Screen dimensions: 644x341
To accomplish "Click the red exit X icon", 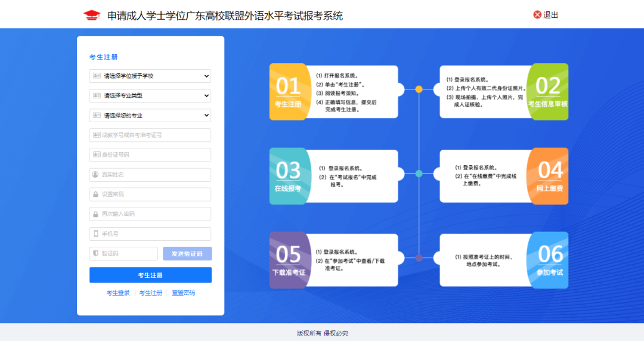I will click(537, 15).
